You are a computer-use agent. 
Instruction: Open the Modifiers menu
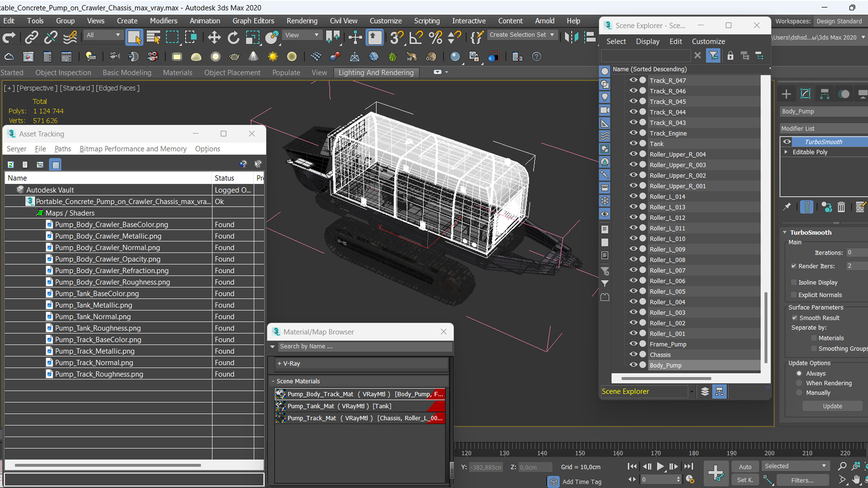[164, 21]
